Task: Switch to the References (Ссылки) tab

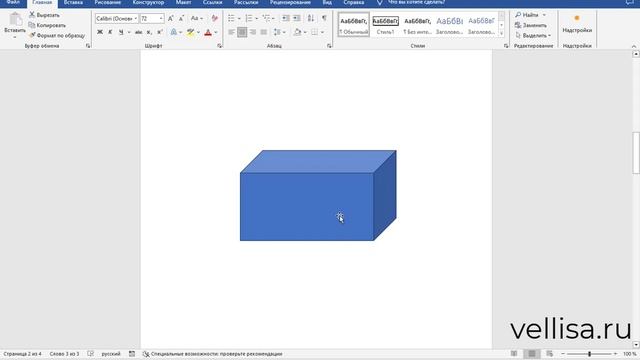Action: coord(213,2)
